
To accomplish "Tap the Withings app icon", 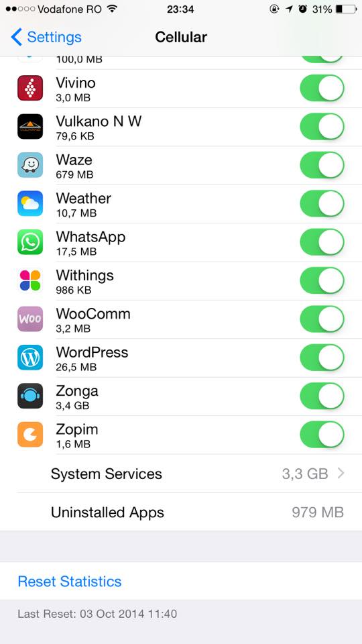I will pyautogui.click(x=30, y=280).
